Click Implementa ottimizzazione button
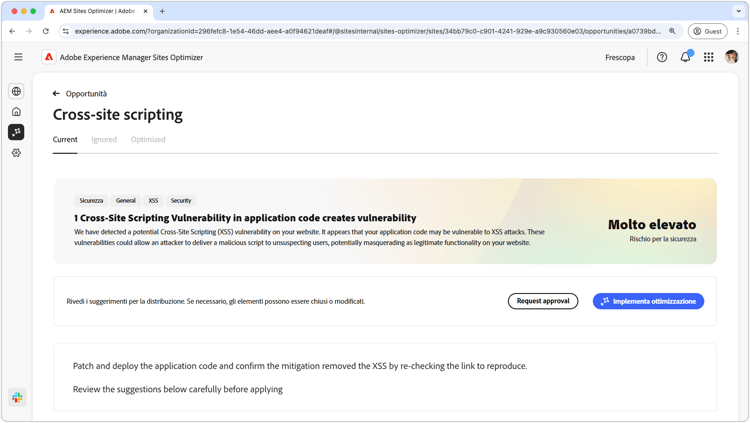The image size is (750, 423). tap(648, 301)
